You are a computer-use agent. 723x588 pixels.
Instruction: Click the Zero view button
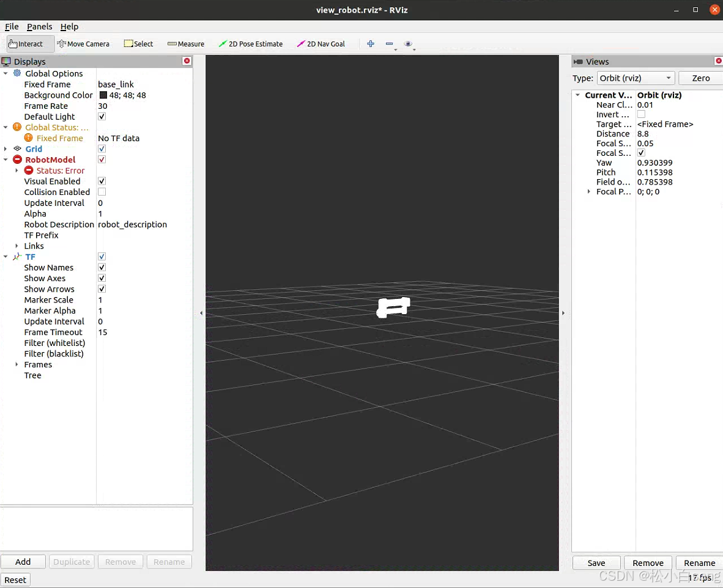click(x=700, y=78)
